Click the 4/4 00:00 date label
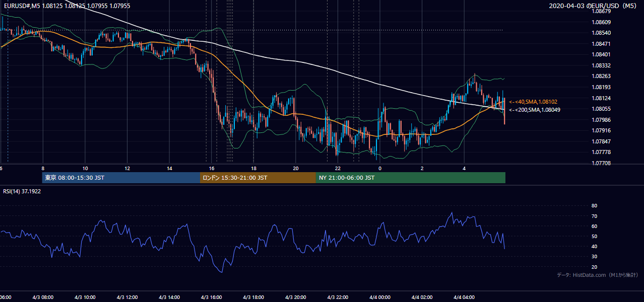This screenshot has width=644, height=302. pyautogui.click(x=380, y=297)
